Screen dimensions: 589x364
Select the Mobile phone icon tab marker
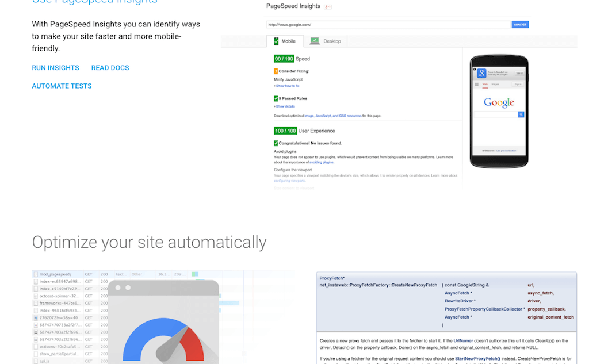click(x=276, y=41)
